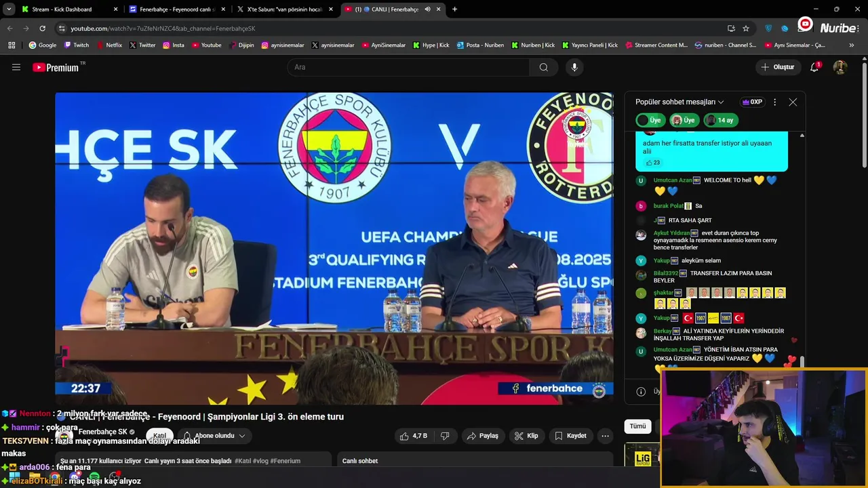The height and width of the screenshot is (488, 868).
Task: Open the Youtube bookmark
Action: 206,45
